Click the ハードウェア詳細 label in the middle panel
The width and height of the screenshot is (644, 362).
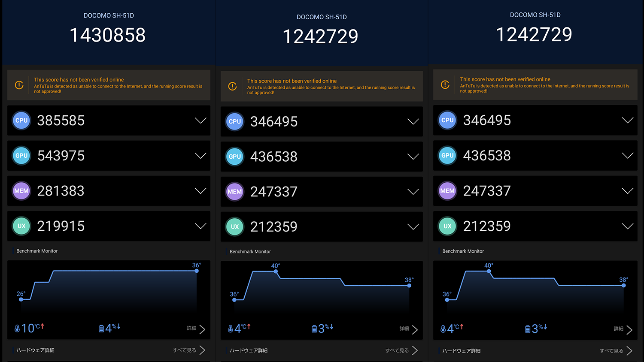pyautogui.click(x=249, y=351)
